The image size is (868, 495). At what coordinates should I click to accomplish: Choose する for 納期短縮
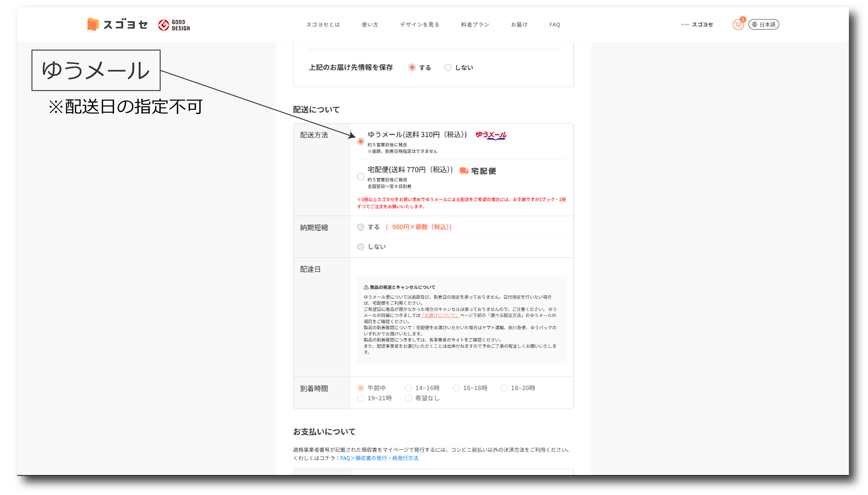(x=361, y=227)
